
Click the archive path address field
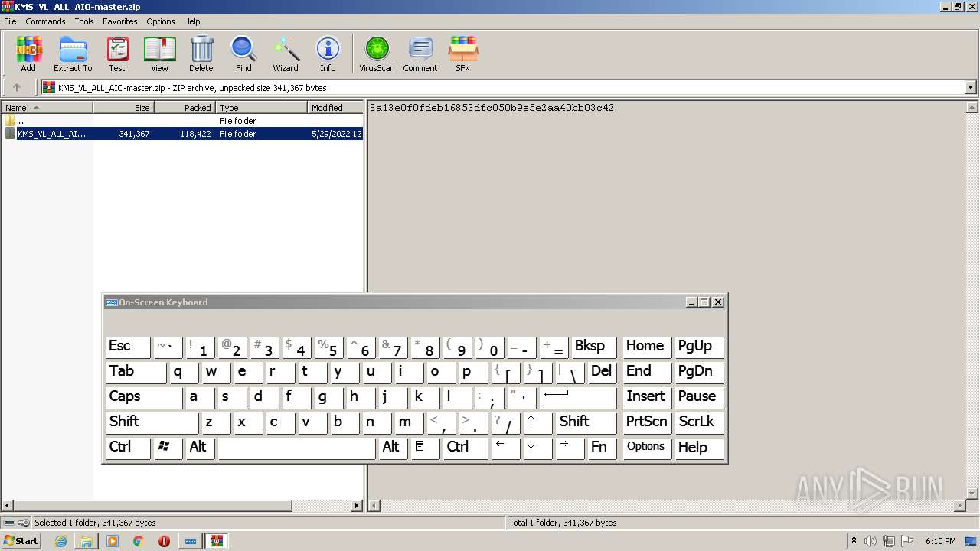point(503,87)
